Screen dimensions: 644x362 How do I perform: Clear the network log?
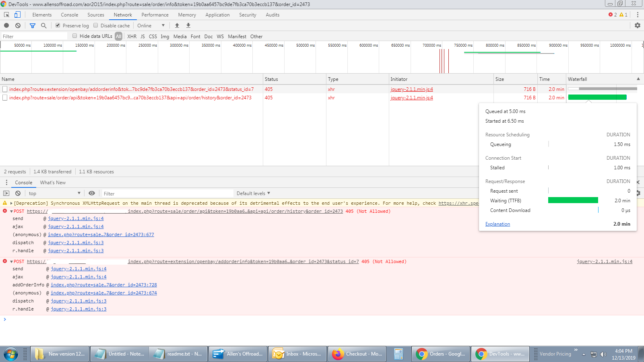(18, 25)
